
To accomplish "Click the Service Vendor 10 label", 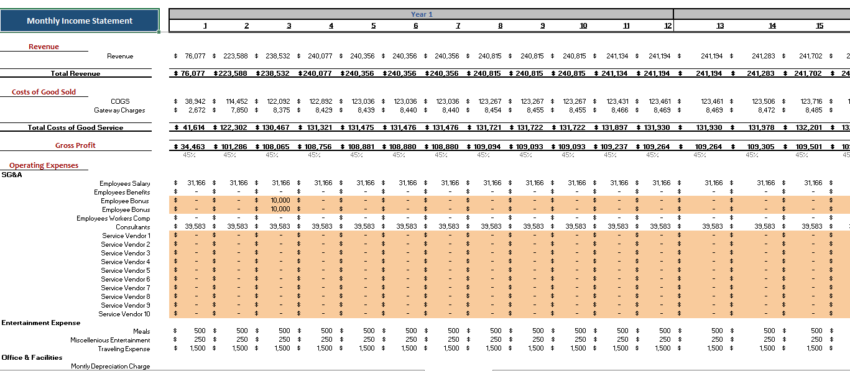I will pyautogui.click(x=124, y=314).
